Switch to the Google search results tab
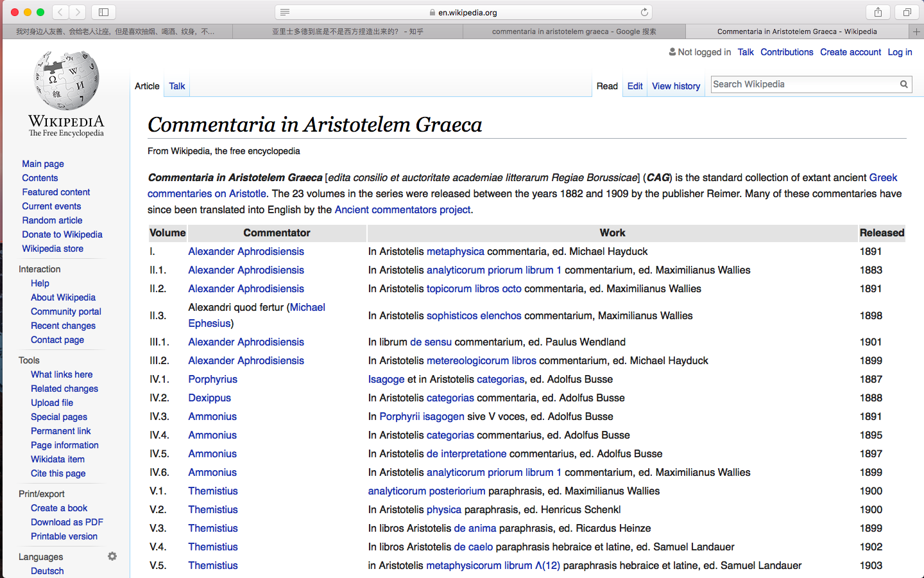The height and width of the screenshot is (578, 924). click(574, 31)
